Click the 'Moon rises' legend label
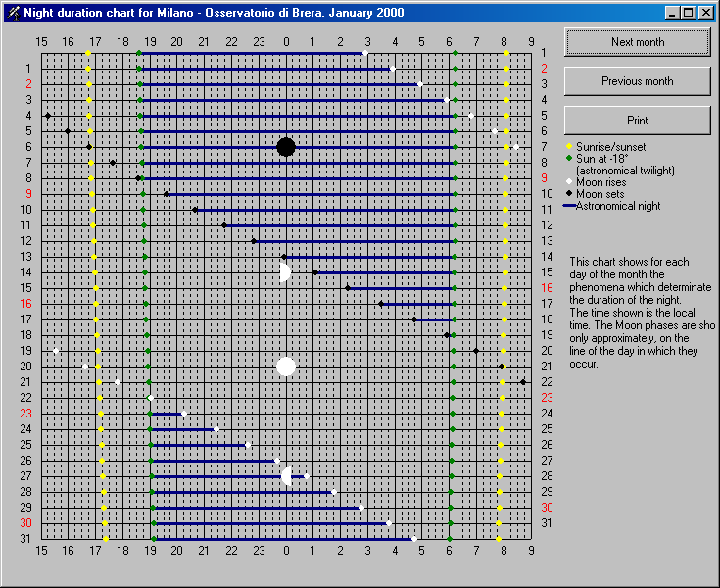The height and width of the screenshot is (588, 720). 601,182
